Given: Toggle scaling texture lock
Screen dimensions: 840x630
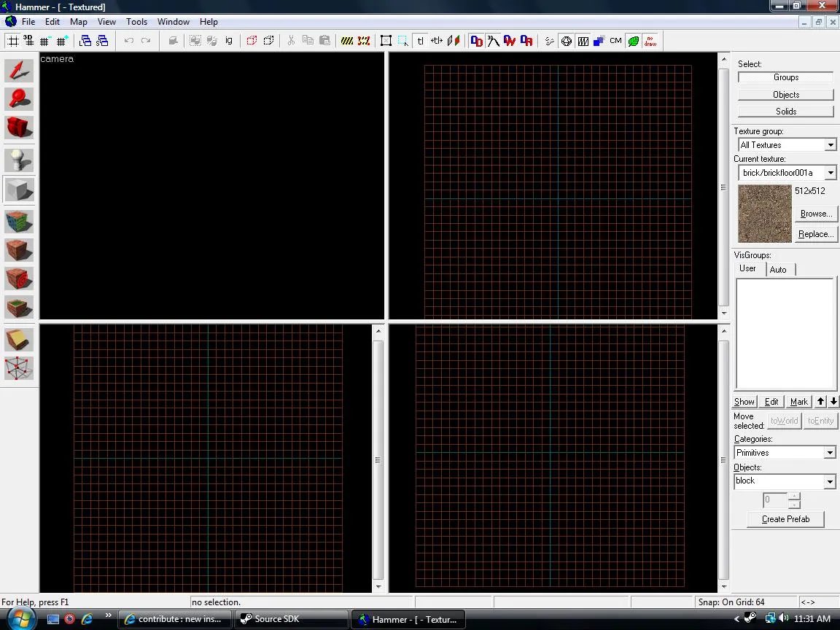Looking at the screenshot, I should click(437, 41).
